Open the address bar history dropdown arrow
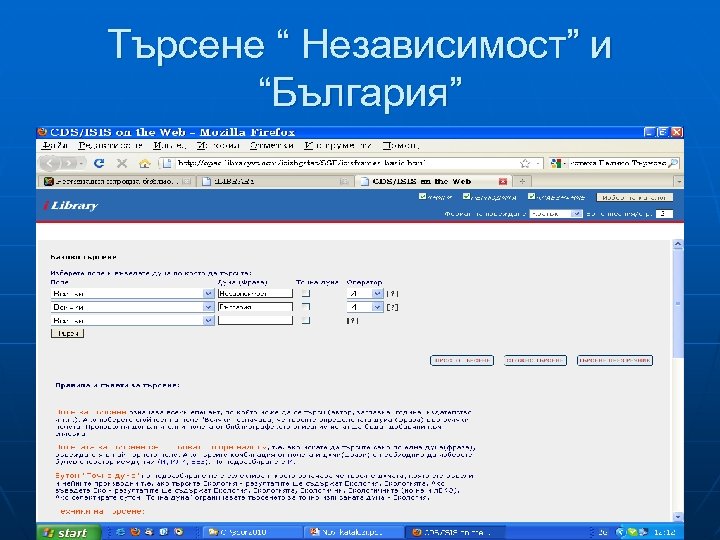 point(538,163)
